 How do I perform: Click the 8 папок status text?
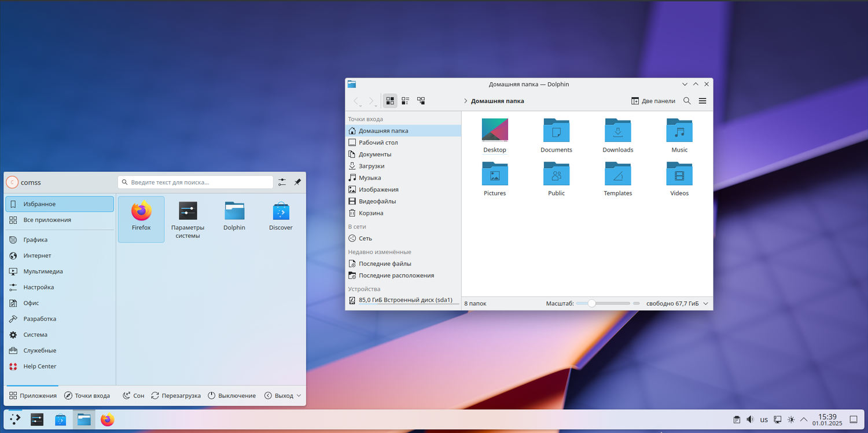(x=475, y=303)
